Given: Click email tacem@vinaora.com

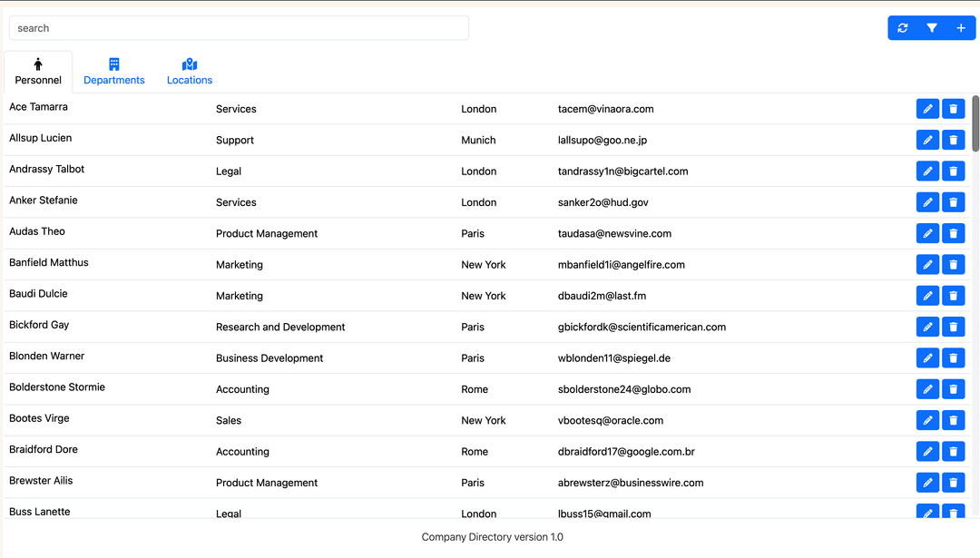Looking at the screenshot, I should pyautogui.click(x=605, y=109).
